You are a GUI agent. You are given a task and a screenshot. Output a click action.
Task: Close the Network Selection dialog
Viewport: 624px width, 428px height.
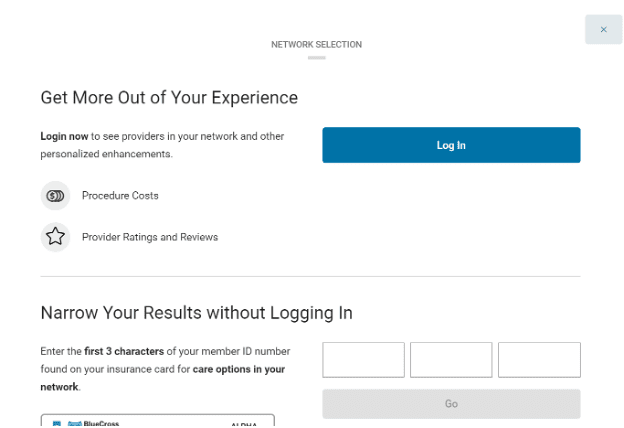click(x=603, y=30)
